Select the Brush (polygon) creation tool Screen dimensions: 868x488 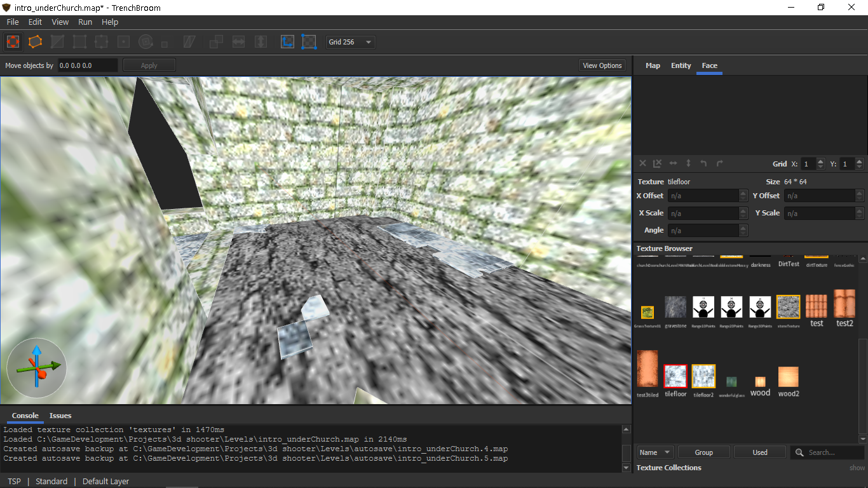(35, 42)
